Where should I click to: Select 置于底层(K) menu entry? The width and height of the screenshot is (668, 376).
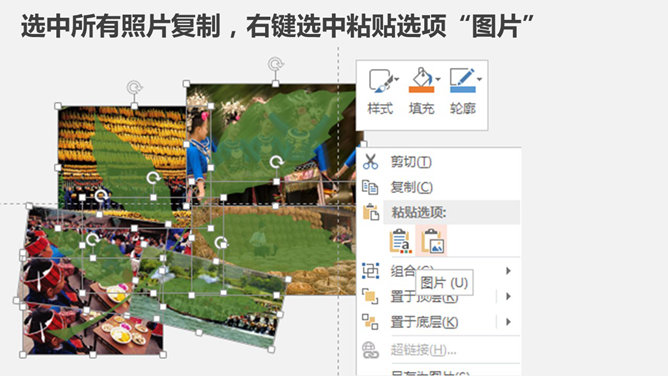(424, 322)
